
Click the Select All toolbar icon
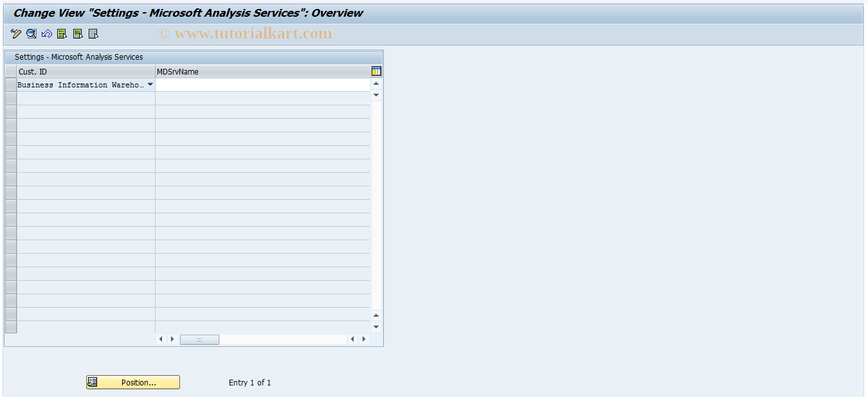point(62,34)
